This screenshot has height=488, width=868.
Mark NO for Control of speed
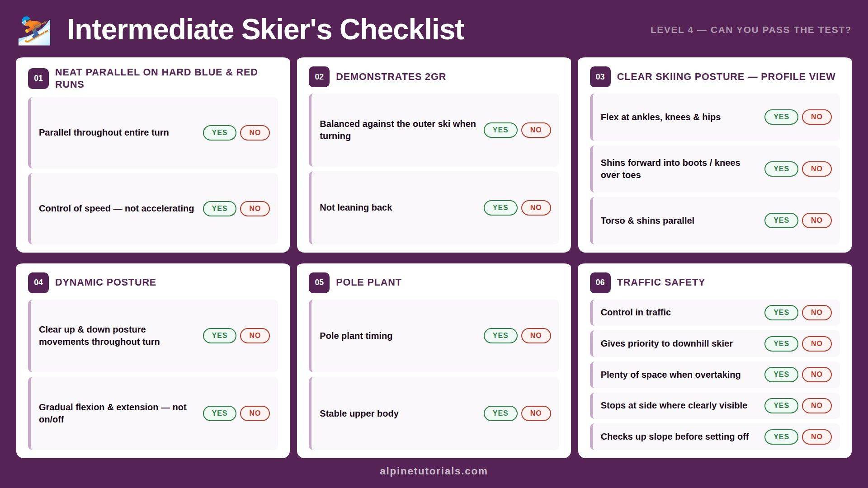tap(255, 209)
